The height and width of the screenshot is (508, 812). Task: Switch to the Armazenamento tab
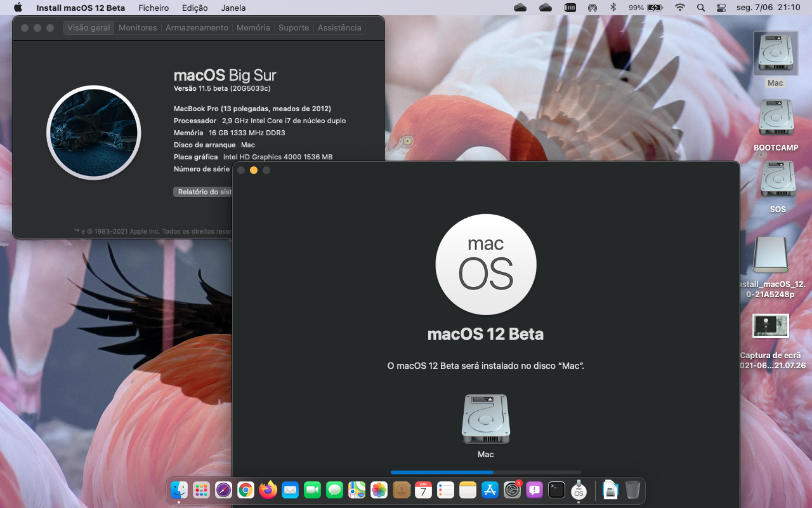197,28
